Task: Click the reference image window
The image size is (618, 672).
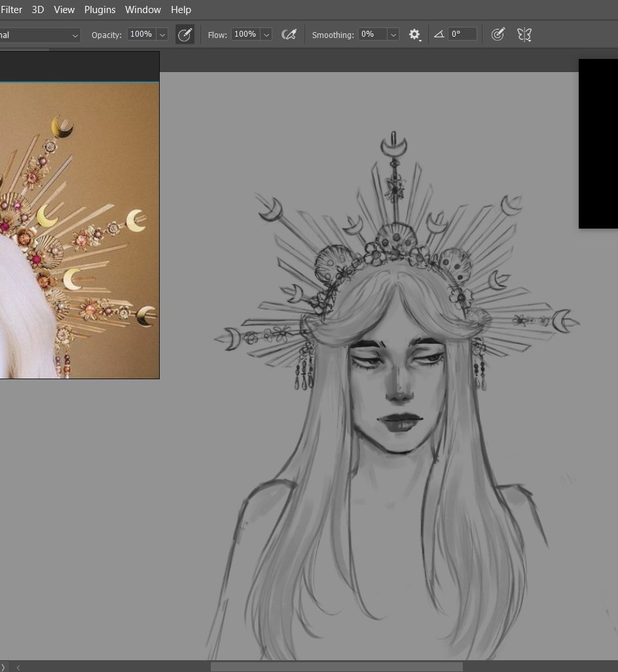Action: point(80,215)
